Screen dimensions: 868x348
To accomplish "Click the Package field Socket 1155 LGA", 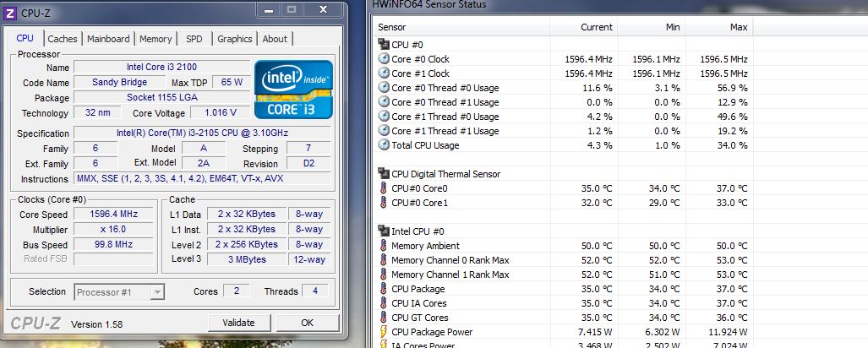I will [161, 97].
